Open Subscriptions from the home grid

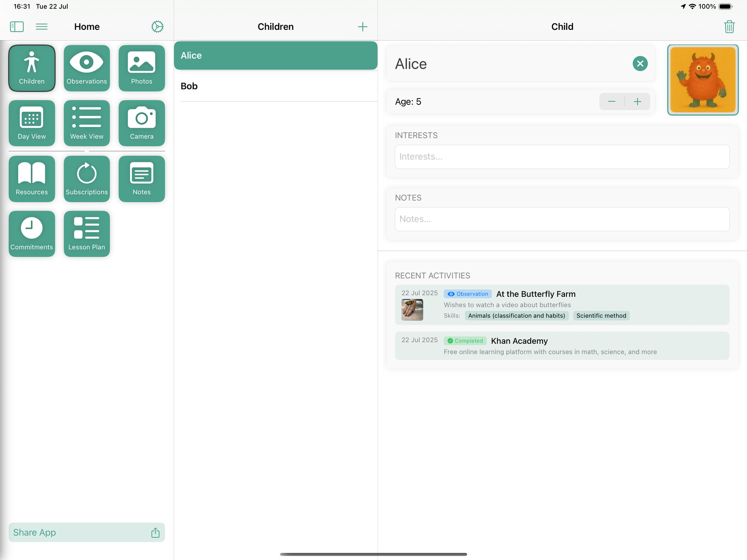86,179
